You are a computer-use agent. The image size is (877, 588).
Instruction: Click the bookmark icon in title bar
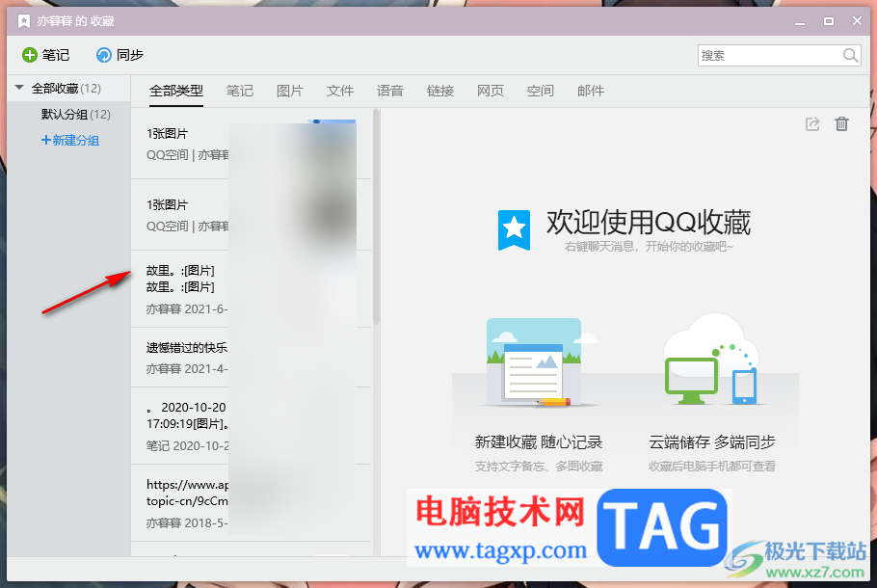[x=23, y=21]
